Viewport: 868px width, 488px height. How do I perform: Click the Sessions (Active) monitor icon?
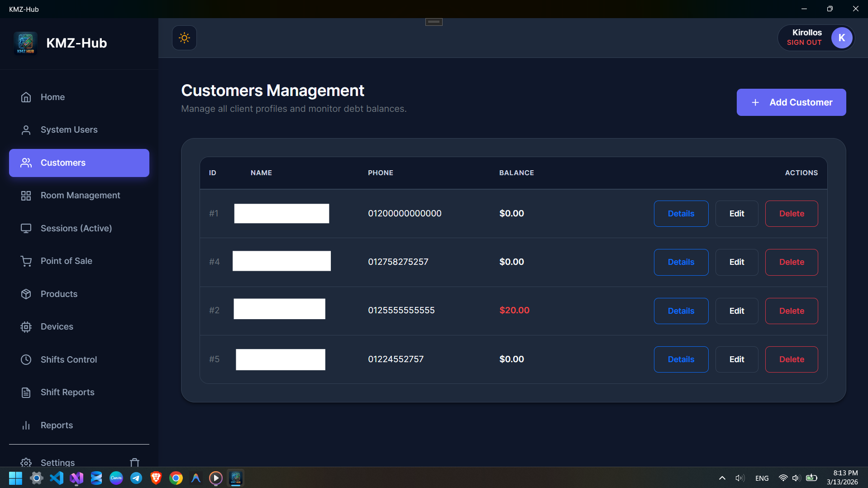tap(26, 228)
